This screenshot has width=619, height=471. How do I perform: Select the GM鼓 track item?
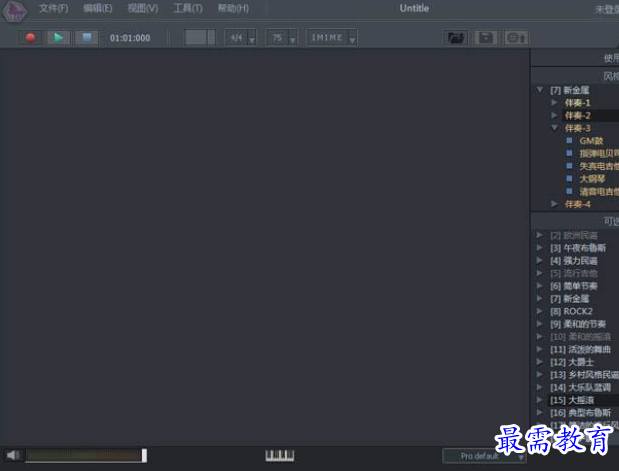tap(591, 141)
